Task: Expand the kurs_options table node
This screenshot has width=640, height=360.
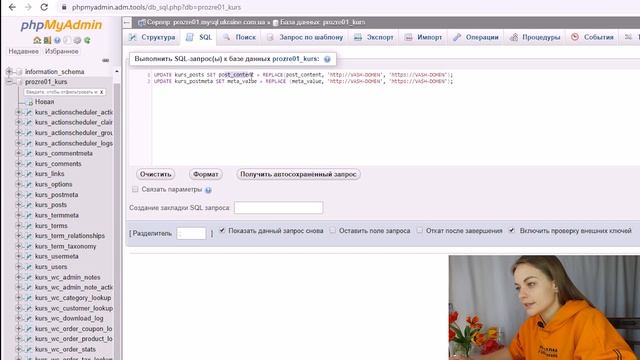Action: tap(18, 184)
